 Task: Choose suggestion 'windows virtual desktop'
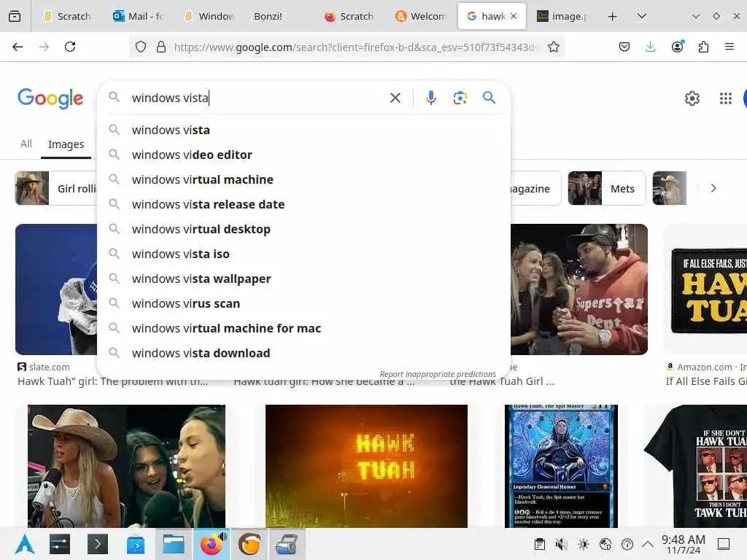[305, 229]
